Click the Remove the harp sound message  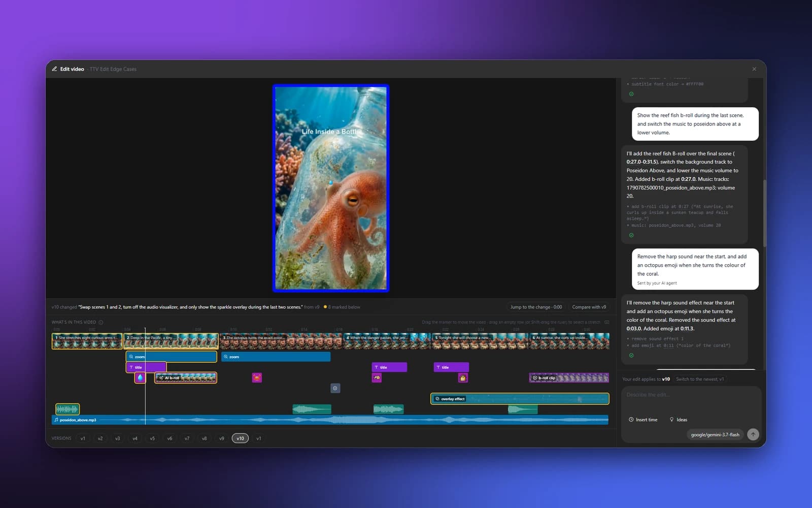(695, 269)
